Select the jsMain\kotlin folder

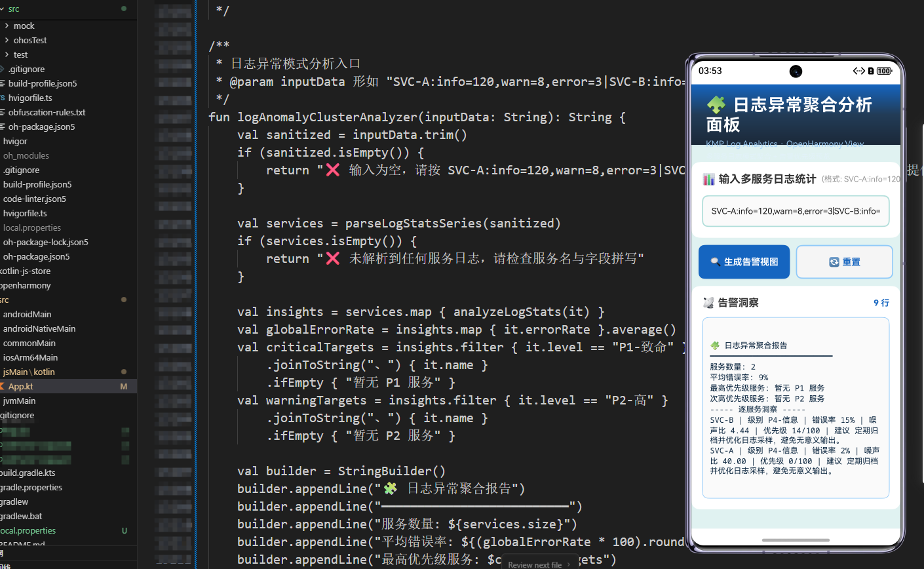pyautogui.click(x=29, y=372)
